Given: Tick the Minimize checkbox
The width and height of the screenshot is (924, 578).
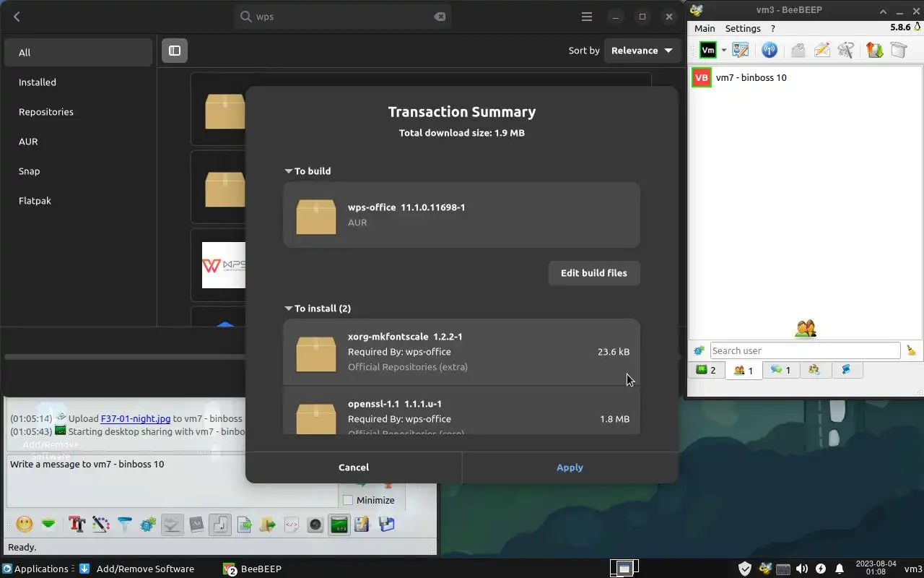Looking at the screenshot, I should (x=348, y=500).
